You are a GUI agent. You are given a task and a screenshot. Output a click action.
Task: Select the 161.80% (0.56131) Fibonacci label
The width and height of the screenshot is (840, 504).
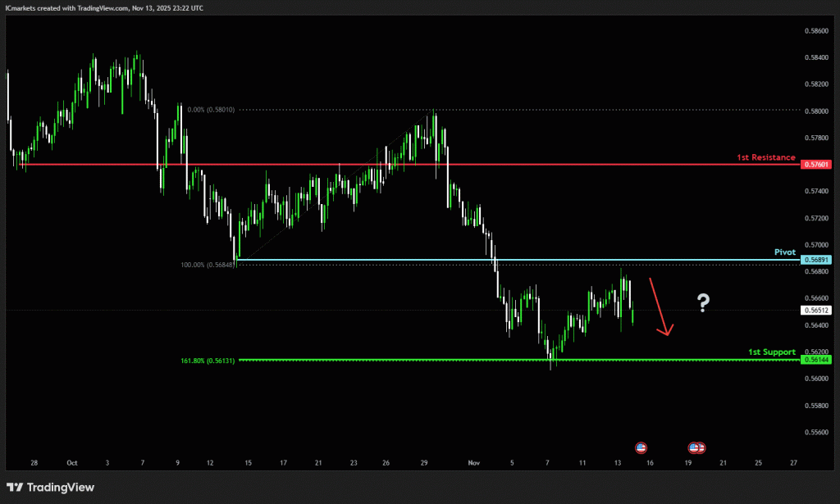[208, 360]
